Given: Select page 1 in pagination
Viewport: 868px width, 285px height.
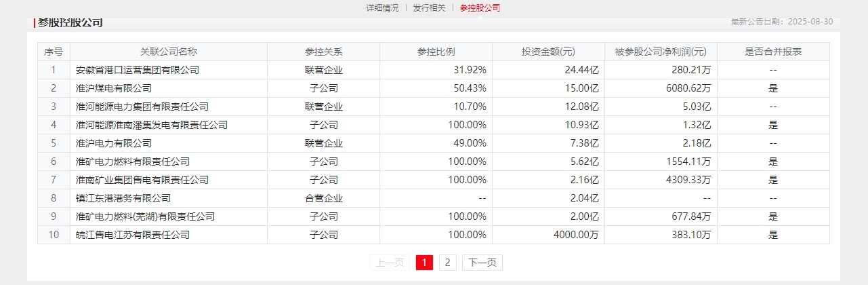Looking at the screenshot, I should coord(424,263).
